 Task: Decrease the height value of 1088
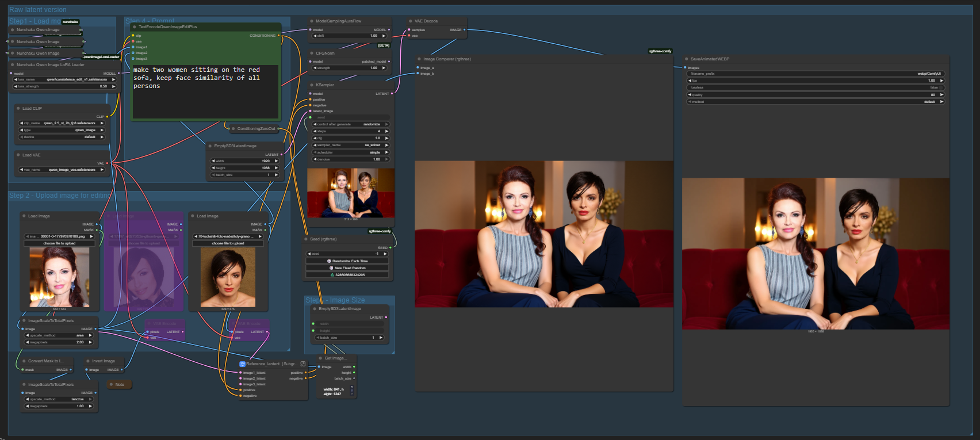(x=214, y=168)
